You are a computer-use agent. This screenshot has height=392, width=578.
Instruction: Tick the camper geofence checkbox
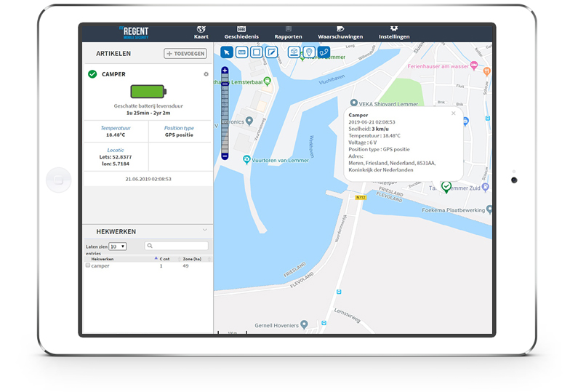[x=88, y=265]
